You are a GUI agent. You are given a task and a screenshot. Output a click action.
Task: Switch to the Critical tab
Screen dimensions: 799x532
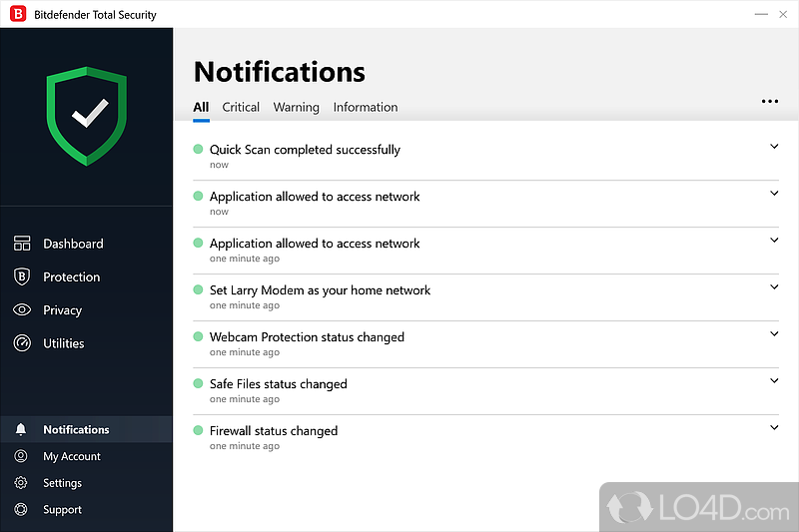point(241,108)
